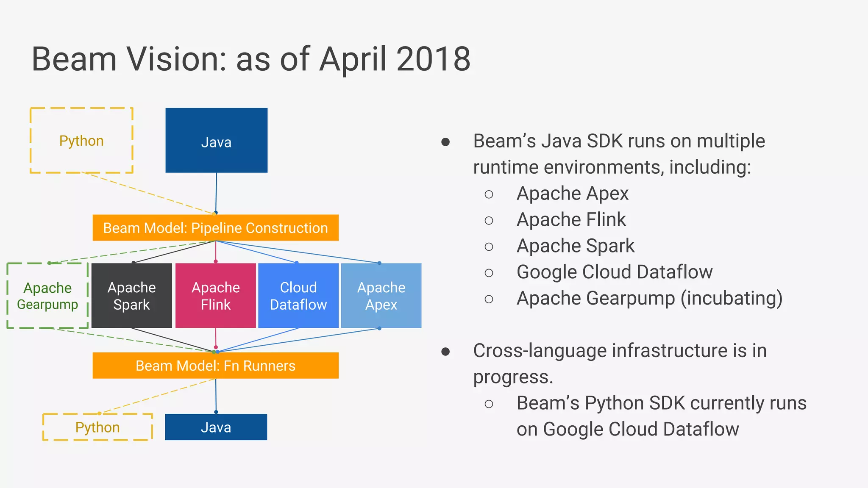868x488 pixels.
Task: Click the Apache Flink bullet text
Action: click(x=571, y=220)
